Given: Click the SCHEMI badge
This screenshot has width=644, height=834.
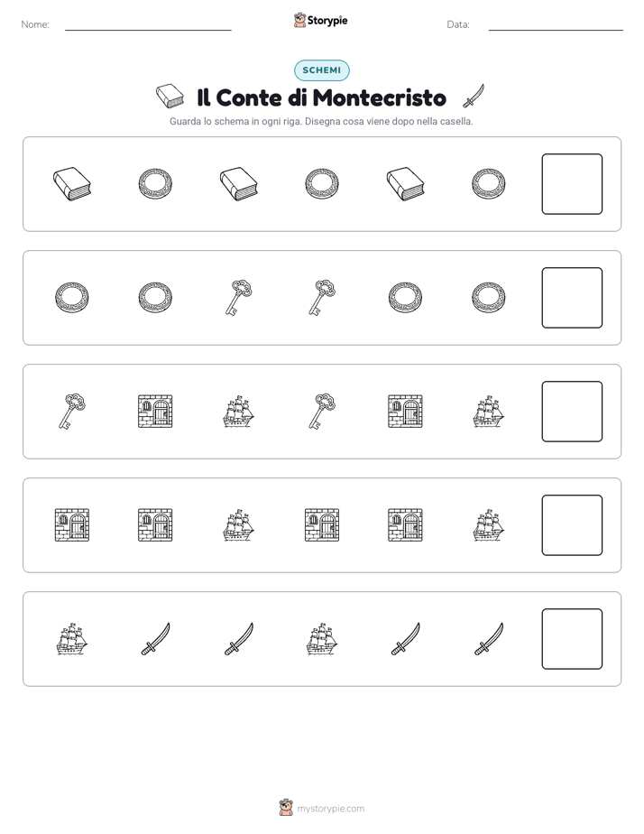Looking at the screenshot, I should [x=321, y=70].
